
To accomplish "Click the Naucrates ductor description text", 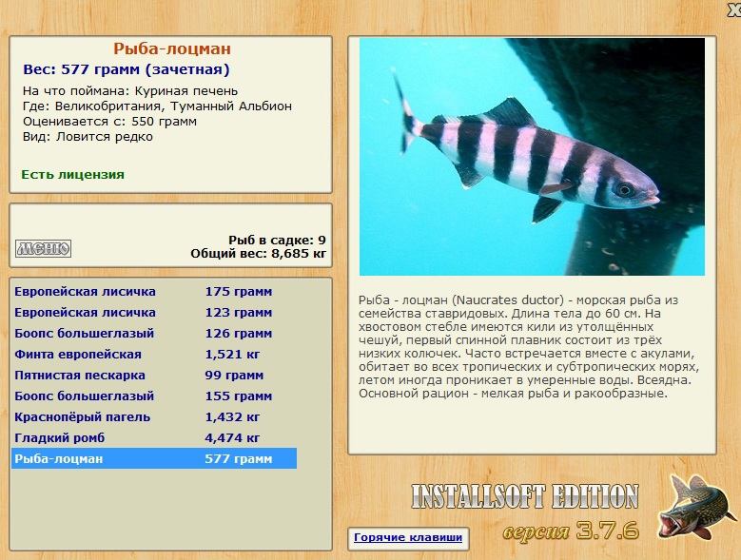I will coord(528,347).
